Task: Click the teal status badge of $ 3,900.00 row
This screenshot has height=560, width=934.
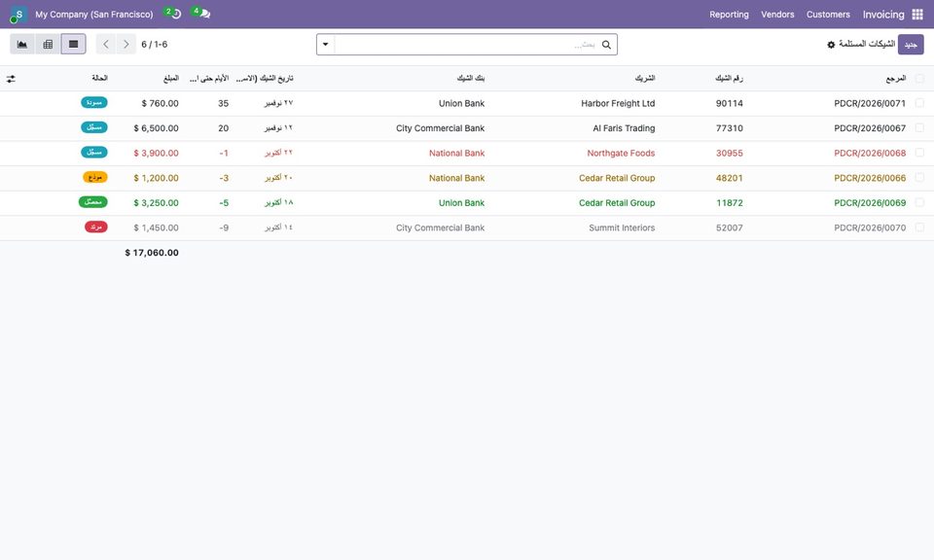Action: point(94,153)
